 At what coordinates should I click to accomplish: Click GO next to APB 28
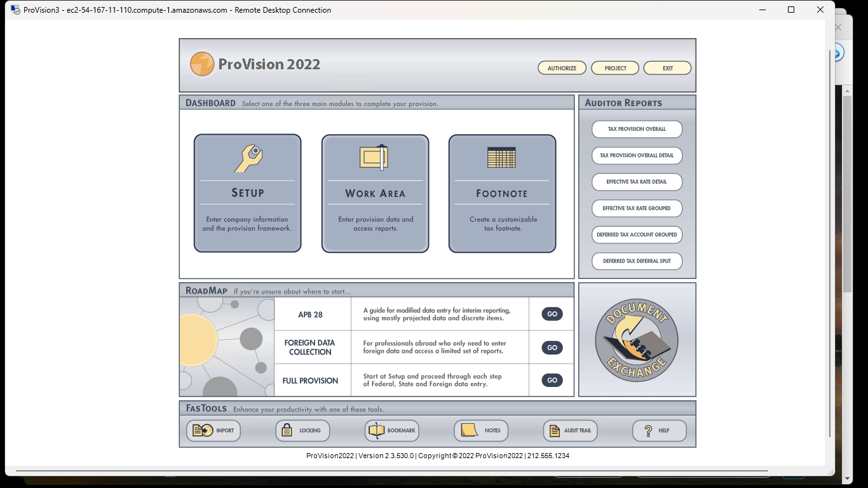coord(552,313)
